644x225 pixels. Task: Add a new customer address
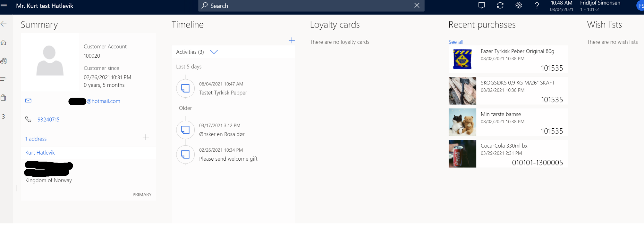coord(146,137)
